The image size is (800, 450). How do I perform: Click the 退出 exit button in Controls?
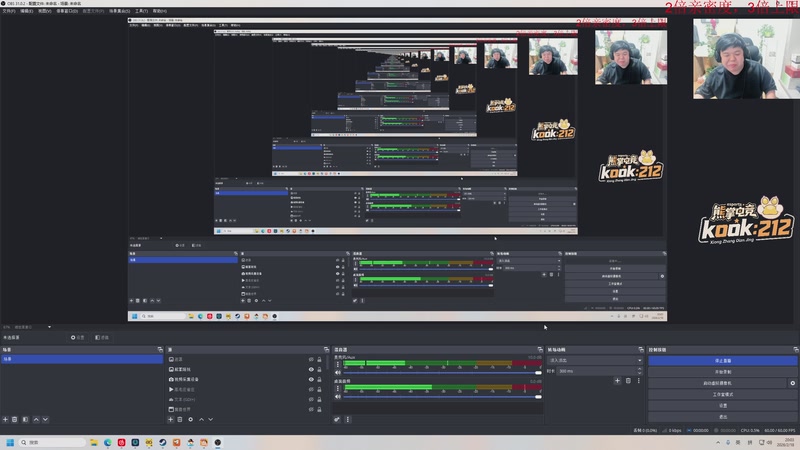(722, 417)
